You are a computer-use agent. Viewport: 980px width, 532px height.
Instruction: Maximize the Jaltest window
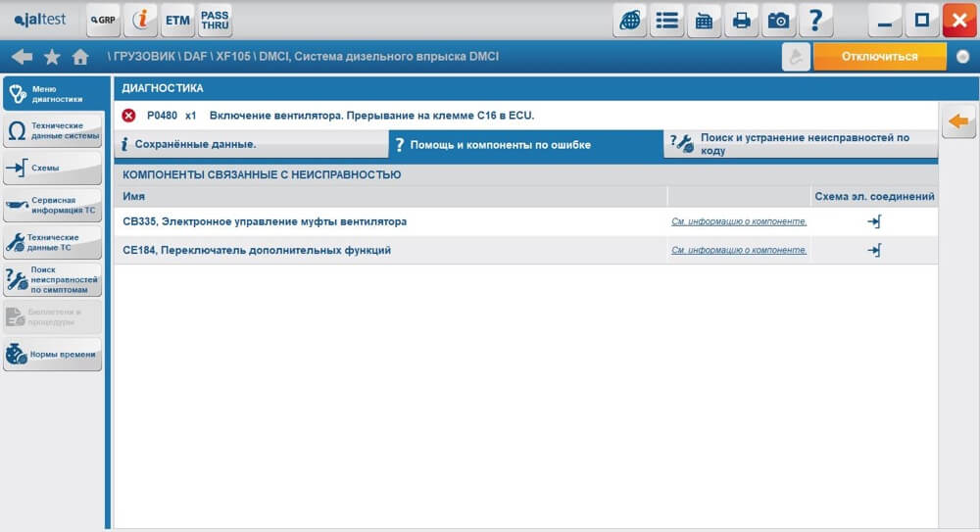[x=922, y=20]
